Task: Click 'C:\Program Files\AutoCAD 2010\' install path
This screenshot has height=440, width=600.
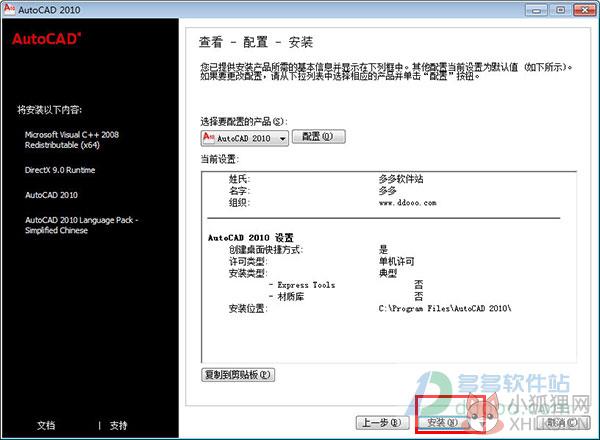Action: pyautogui.click(x=445, y=308)
